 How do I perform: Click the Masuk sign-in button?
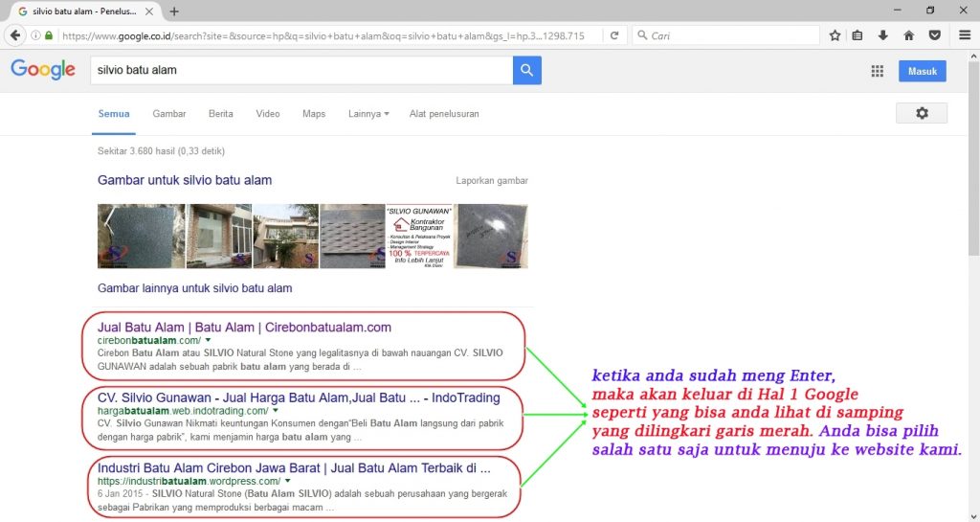click(922, 71)
